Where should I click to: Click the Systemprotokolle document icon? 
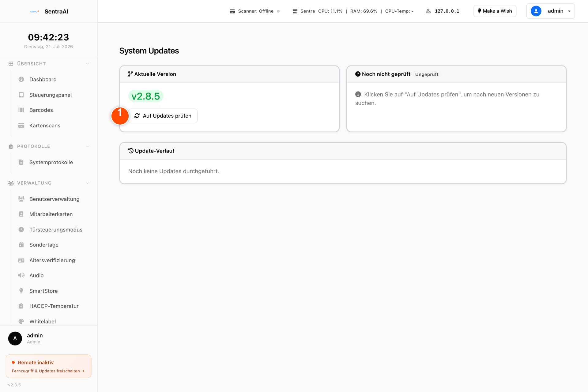point(21,162)
